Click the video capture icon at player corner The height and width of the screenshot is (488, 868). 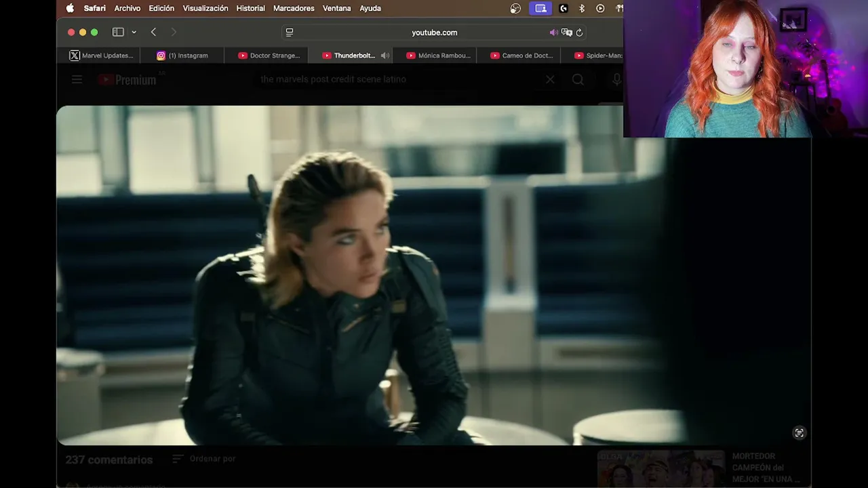tap(800, 433)
